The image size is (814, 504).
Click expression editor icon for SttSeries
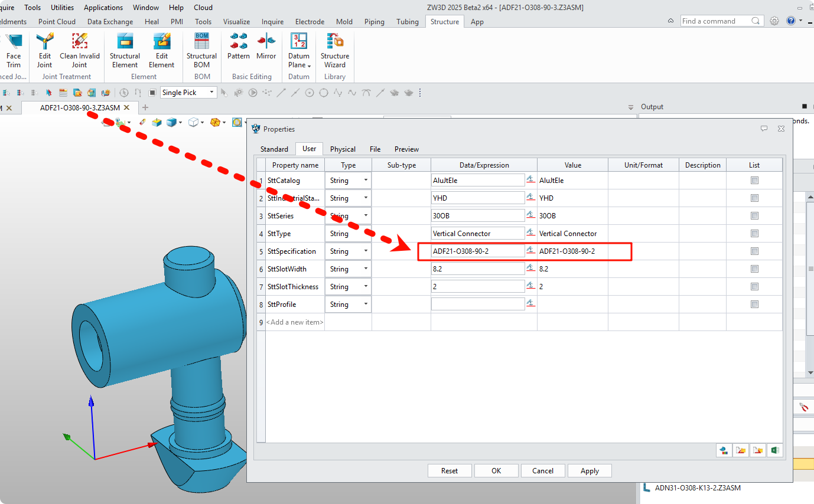(x=530, y=215)
